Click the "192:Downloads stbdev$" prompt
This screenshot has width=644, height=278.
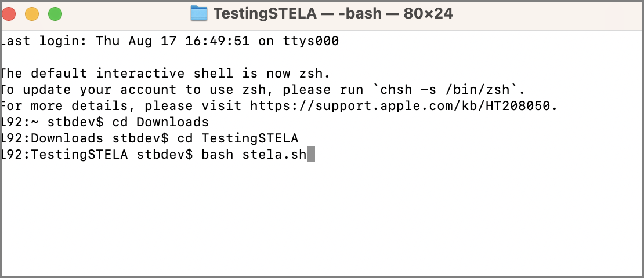tap(84, 138)
